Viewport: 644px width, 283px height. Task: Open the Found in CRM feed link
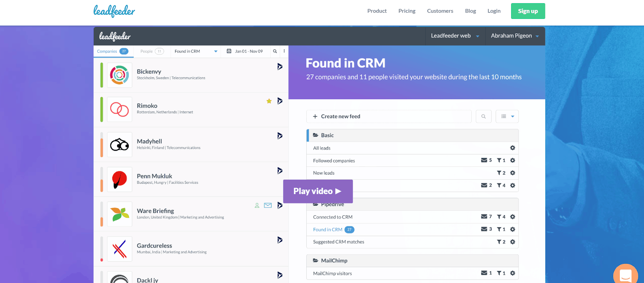[328, 230]
